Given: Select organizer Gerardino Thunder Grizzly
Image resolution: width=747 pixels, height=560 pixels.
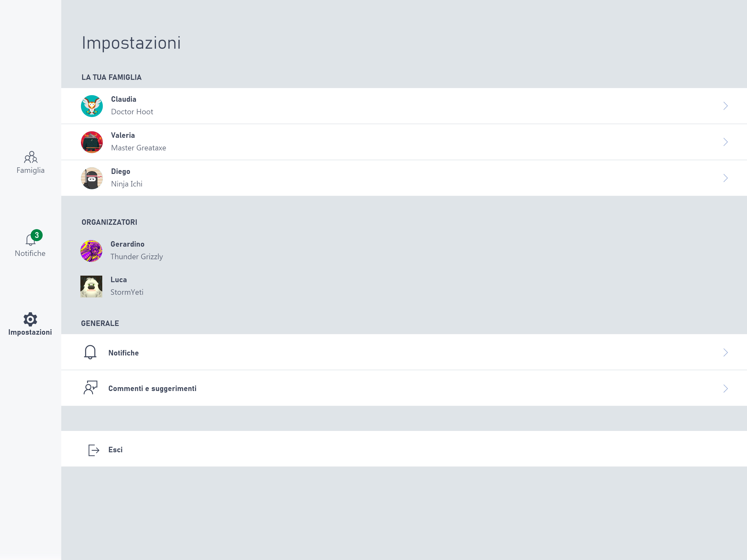Looking at the screenshot, I should pyautogui.click(x=122, y=251).
